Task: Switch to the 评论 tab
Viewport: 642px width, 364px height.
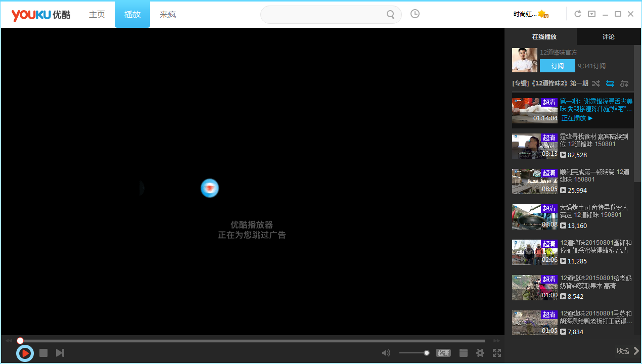Action: [609, 36]
